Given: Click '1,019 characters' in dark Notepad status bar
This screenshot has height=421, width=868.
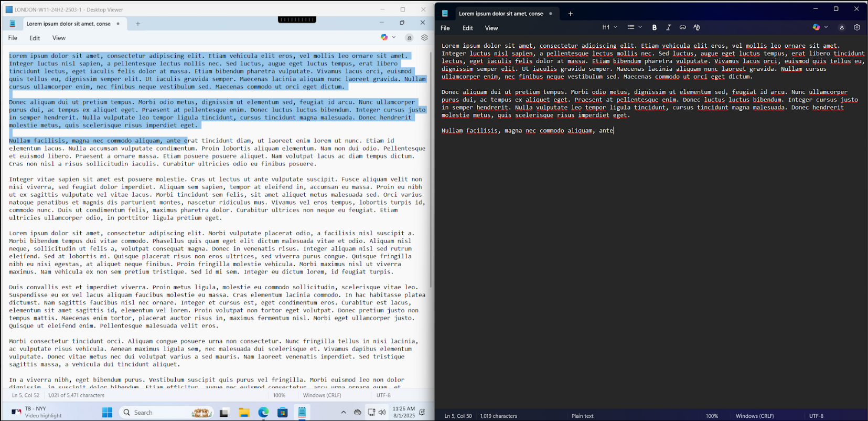Looking at the screenshot, I should [498, 416].
